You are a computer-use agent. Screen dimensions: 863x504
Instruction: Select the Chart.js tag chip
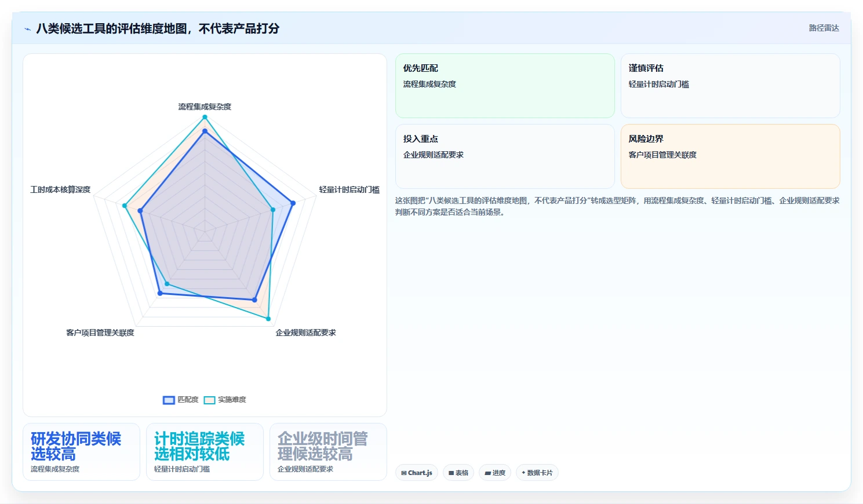coord(417,473)
